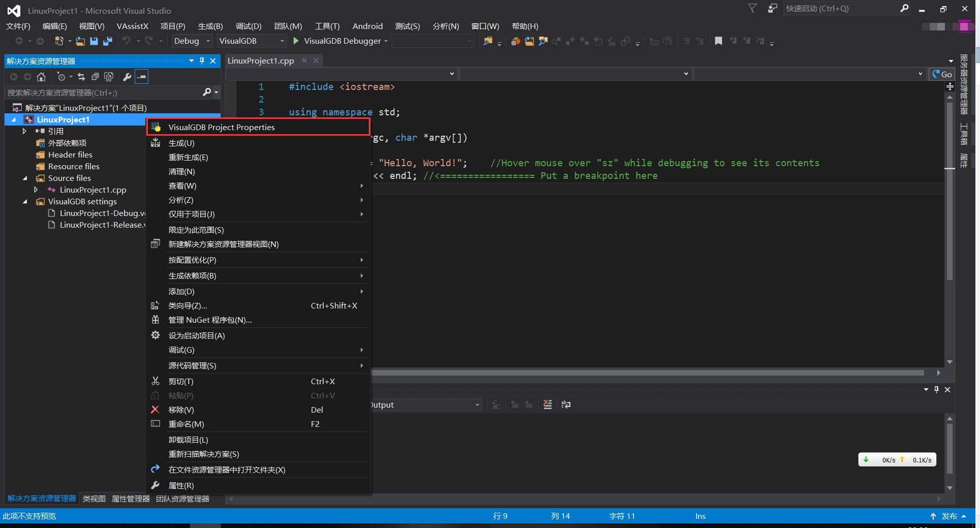Click the Home icon in Solution Explorer
The image size is (980, 528).
(x=41, y=77)
